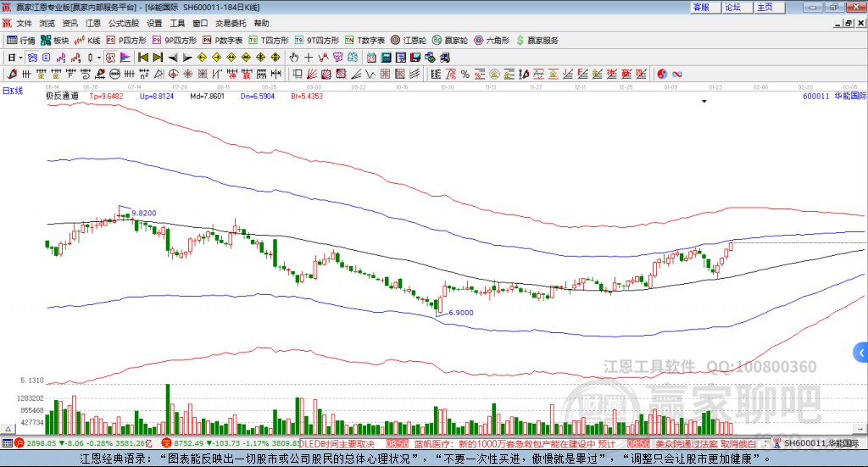Toggle the blue overlay chart button
Image resolution: width=868 pixels, height=467 pixels.
click(x=32, y=58)
